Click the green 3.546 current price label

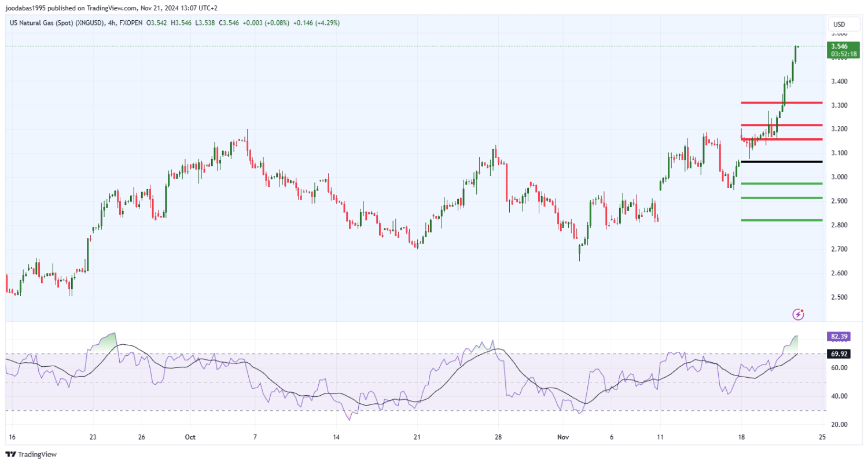click(843, 50)
